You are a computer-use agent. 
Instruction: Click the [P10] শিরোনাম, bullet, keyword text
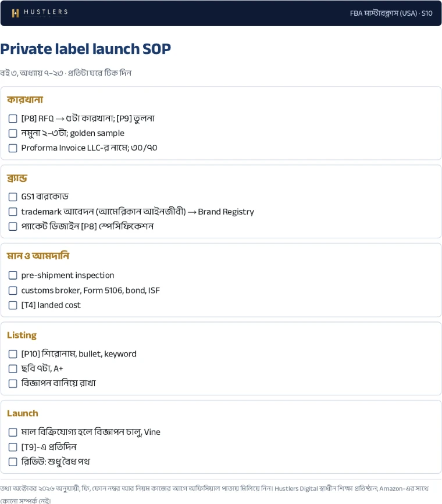coord(79,354)
